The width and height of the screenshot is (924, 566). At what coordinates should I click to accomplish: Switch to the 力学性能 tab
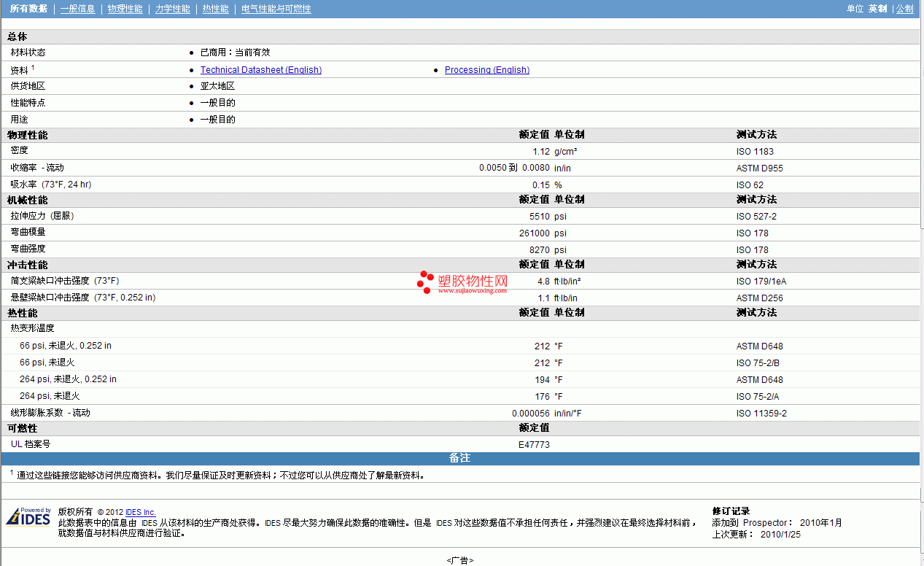tap(172, 9)
